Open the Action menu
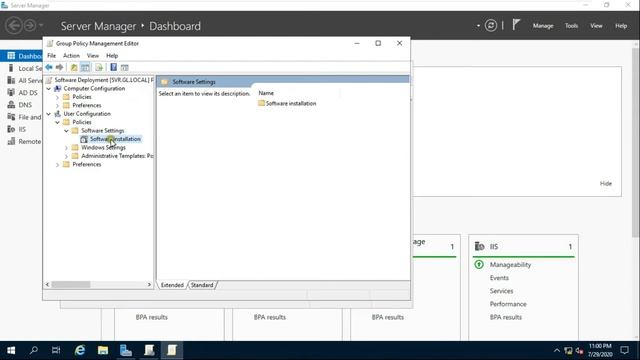The image size is (640, 360). point(71,56)
